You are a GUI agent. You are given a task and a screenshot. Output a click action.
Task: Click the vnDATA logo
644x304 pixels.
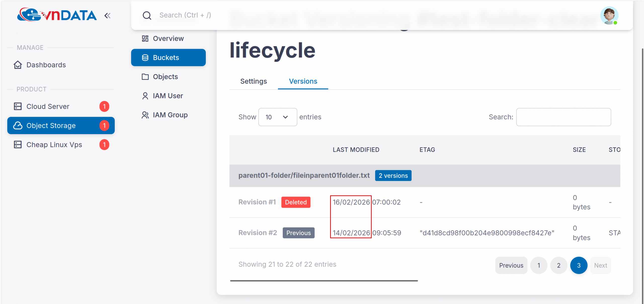pos(57,15)
